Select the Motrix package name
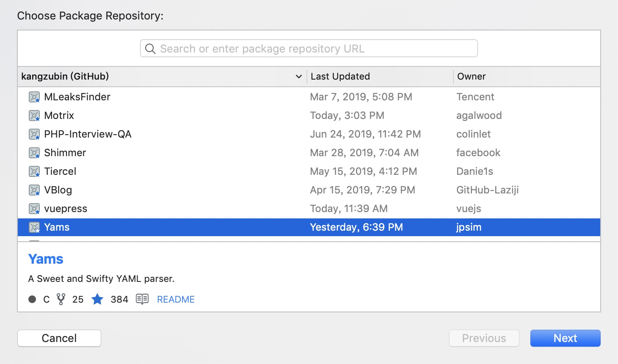 [x=59, y=116]
